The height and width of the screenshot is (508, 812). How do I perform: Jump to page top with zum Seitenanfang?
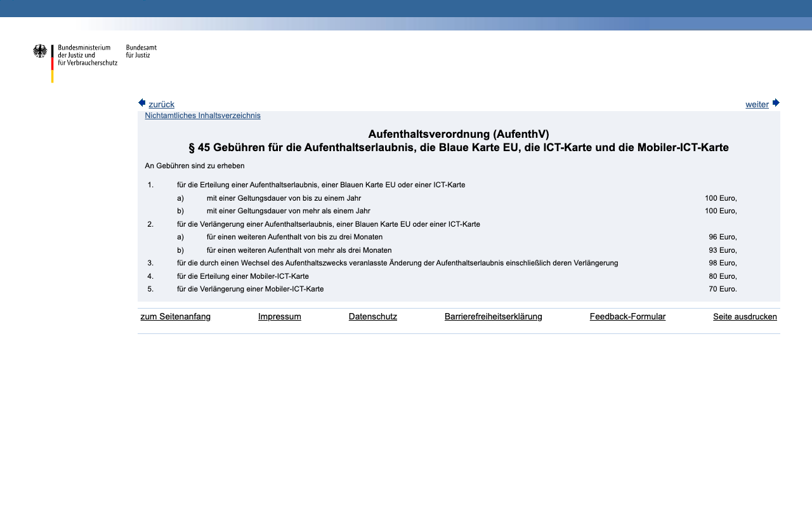[176, 316]
